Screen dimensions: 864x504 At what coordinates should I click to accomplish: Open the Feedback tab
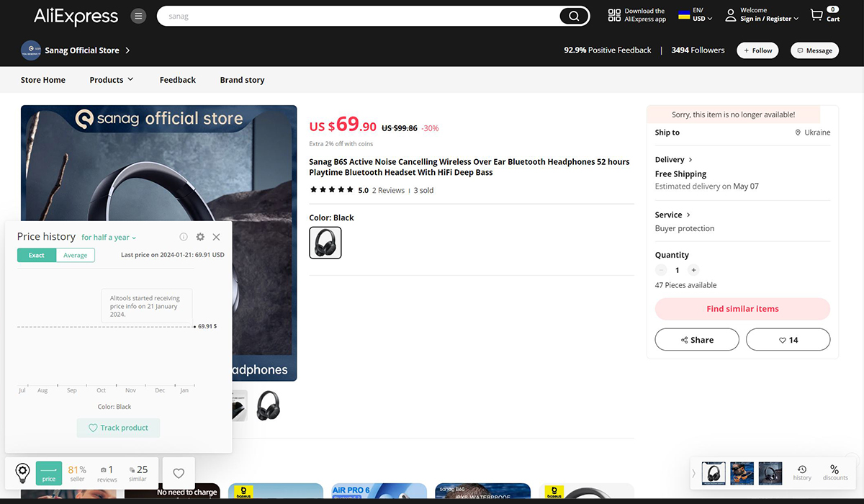pos(178,80)
